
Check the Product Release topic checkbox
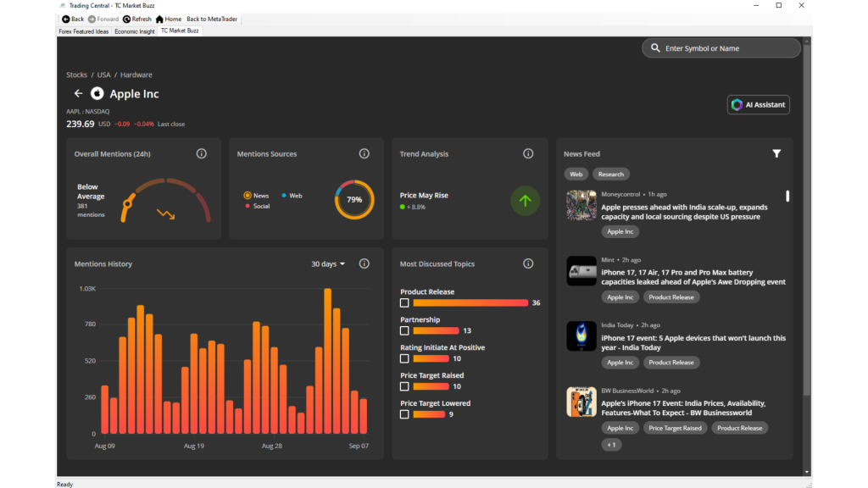[x=404, y=302]
